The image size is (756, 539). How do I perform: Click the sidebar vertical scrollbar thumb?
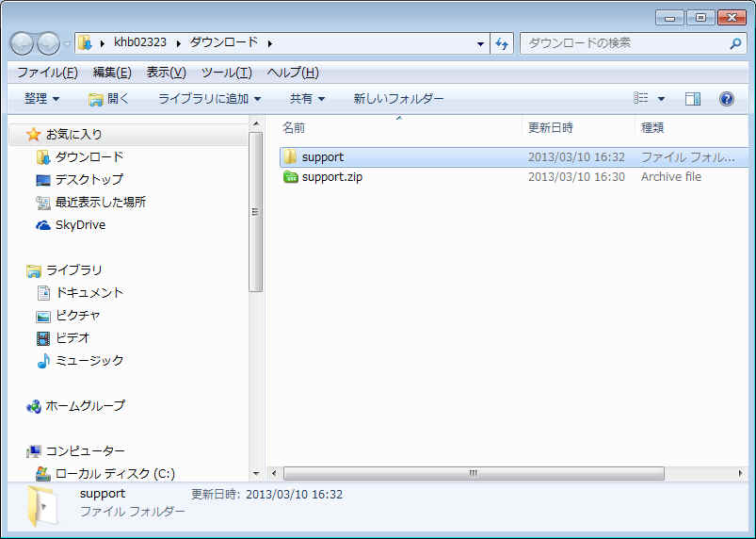[x=256, y=212]
